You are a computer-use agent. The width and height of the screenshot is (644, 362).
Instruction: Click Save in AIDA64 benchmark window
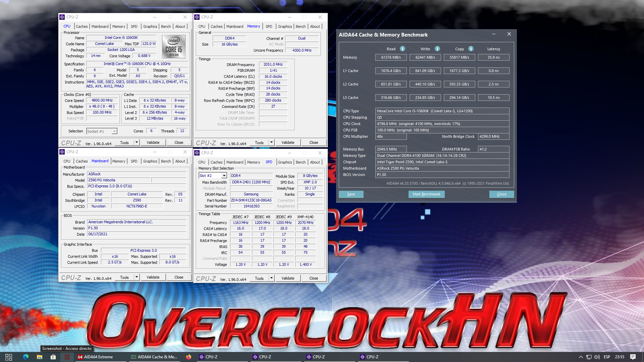351,194
